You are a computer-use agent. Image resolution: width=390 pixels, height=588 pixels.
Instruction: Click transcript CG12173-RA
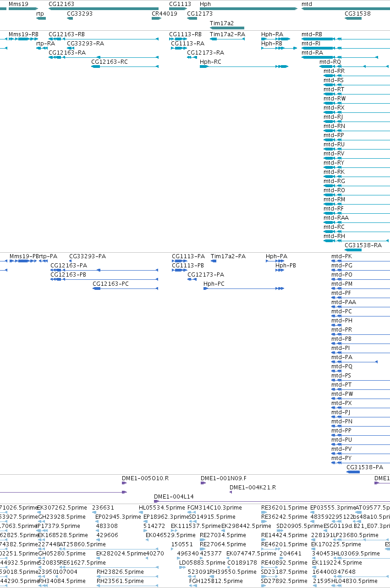[x=192, y=58]
